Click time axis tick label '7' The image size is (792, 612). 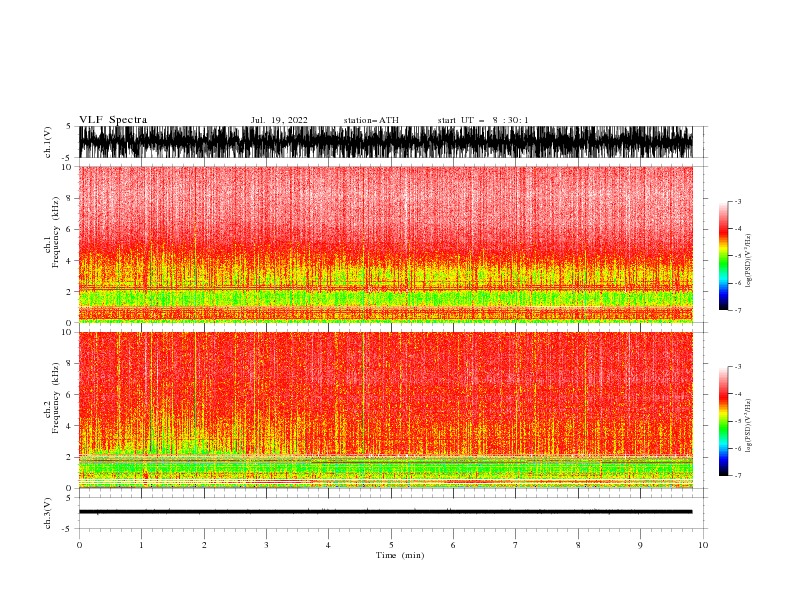[x=515, y=545]
